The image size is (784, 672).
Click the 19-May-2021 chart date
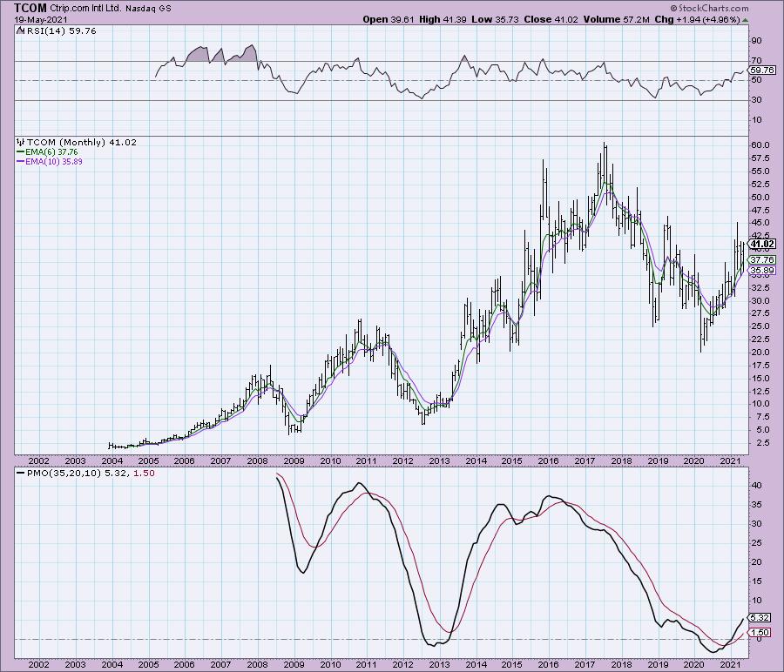point(41,20)
